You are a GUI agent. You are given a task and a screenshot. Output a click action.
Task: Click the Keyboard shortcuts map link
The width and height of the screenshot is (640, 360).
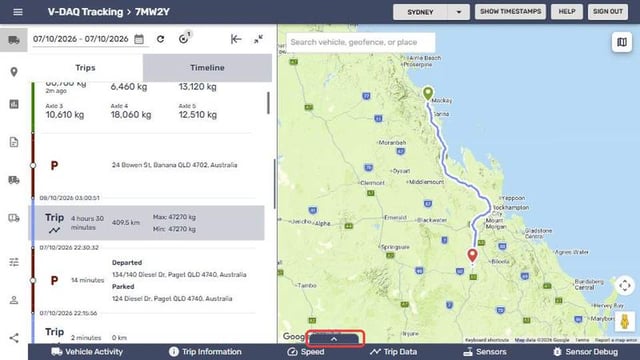[487, 340]
